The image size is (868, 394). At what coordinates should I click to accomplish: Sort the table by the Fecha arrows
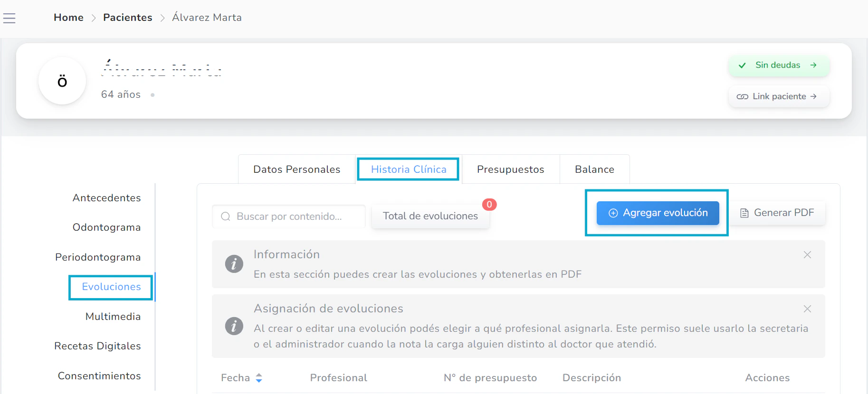pos(259,378)
